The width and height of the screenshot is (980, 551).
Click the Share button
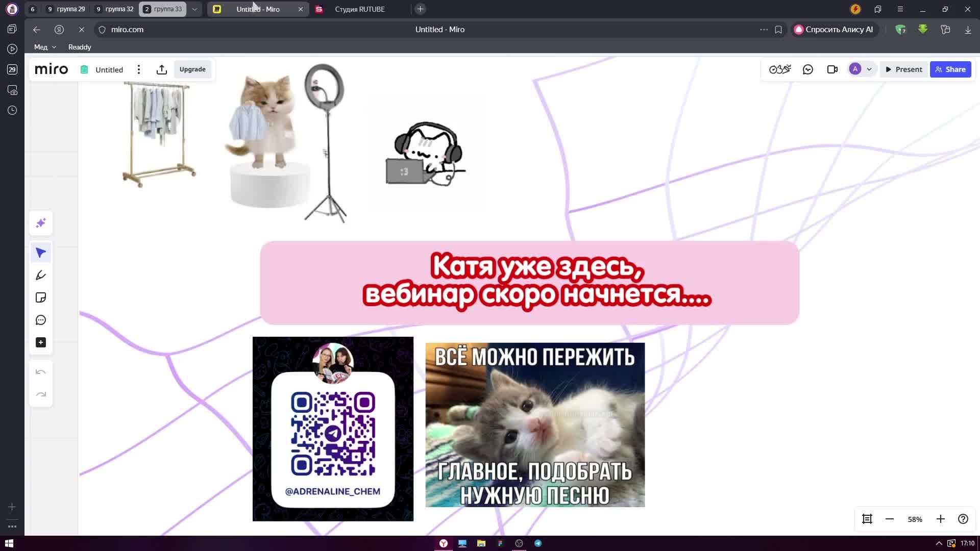pos(950,69)
